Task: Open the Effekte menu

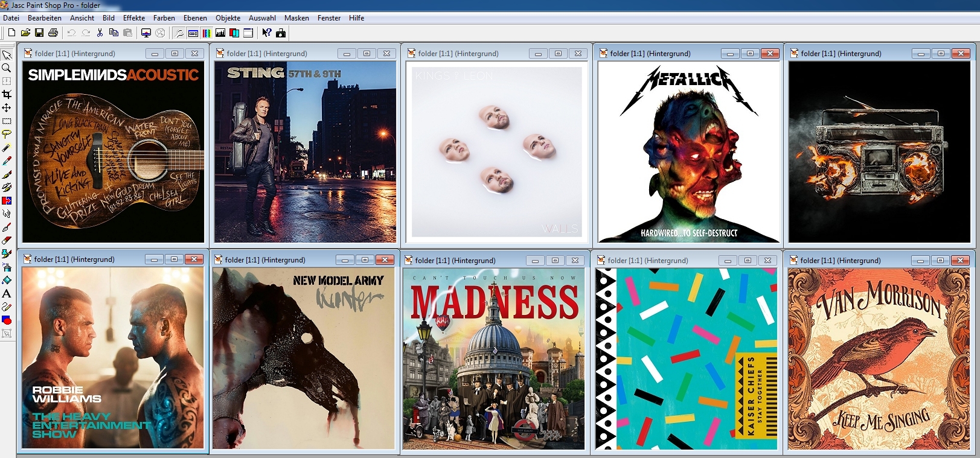Action: 134,18
